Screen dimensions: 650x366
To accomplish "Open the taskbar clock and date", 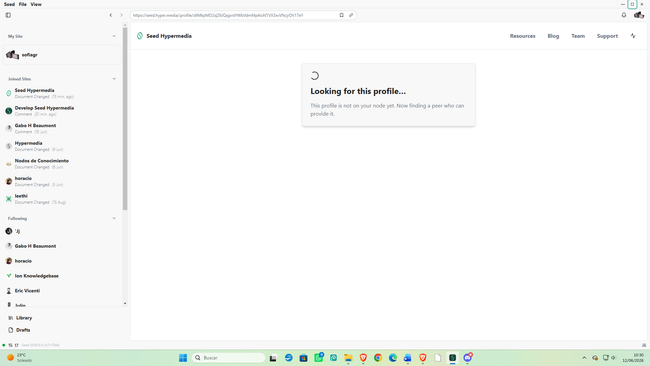I will (x=633, y=358).
